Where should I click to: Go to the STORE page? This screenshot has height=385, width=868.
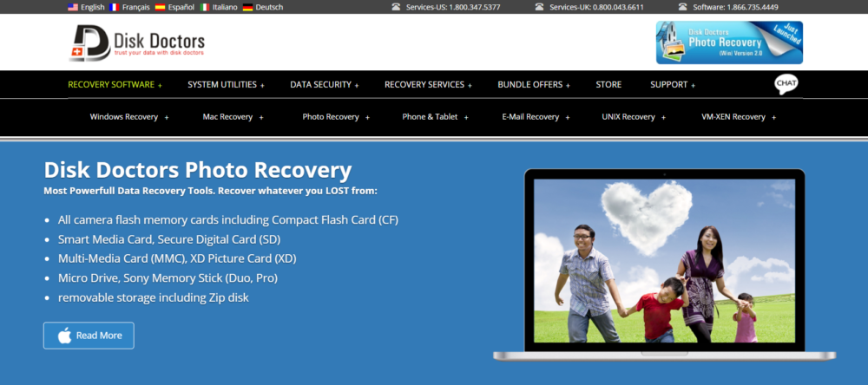click(608, 85)
